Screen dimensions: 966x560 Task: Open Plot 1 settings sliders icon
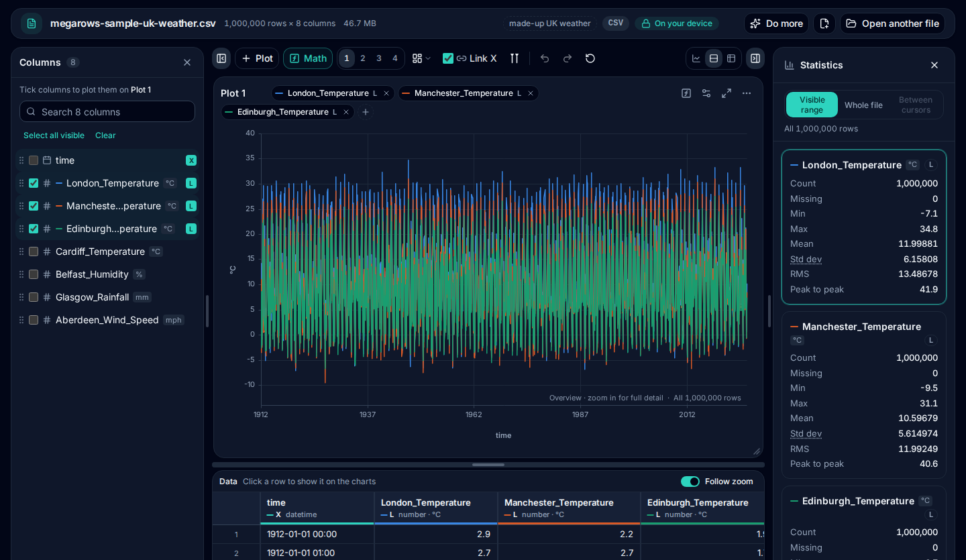coord(706,93)
